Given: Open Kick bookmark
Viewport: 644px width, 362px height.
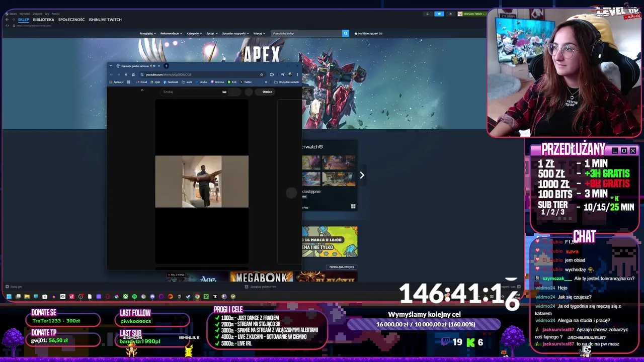Looking at the screenshot, I should pos(232,82).
